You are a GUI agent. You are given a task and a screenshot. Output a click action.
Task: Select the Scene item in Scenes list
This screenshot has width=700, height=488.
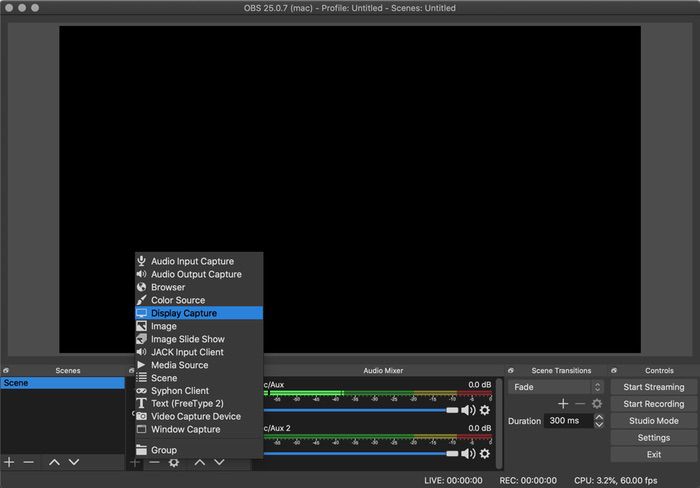tap(62, 383)
